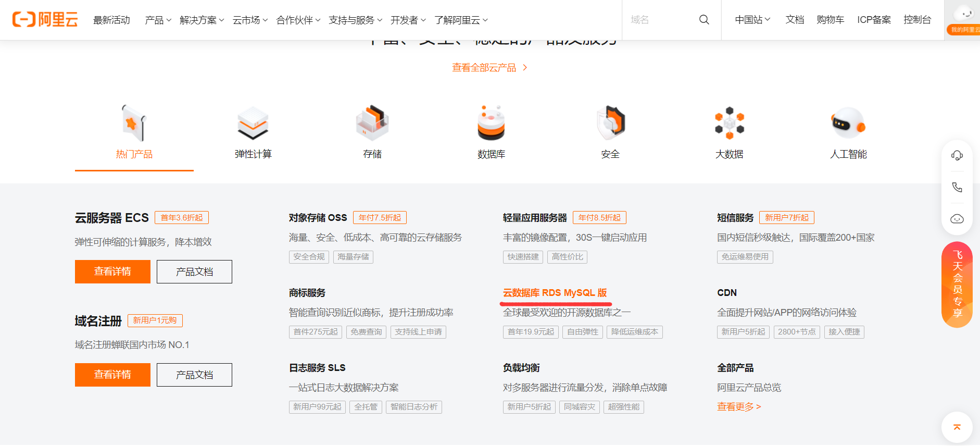Click the 新用户99元起 tag
This screenshot has width=980, height=446.
(317, 407)
